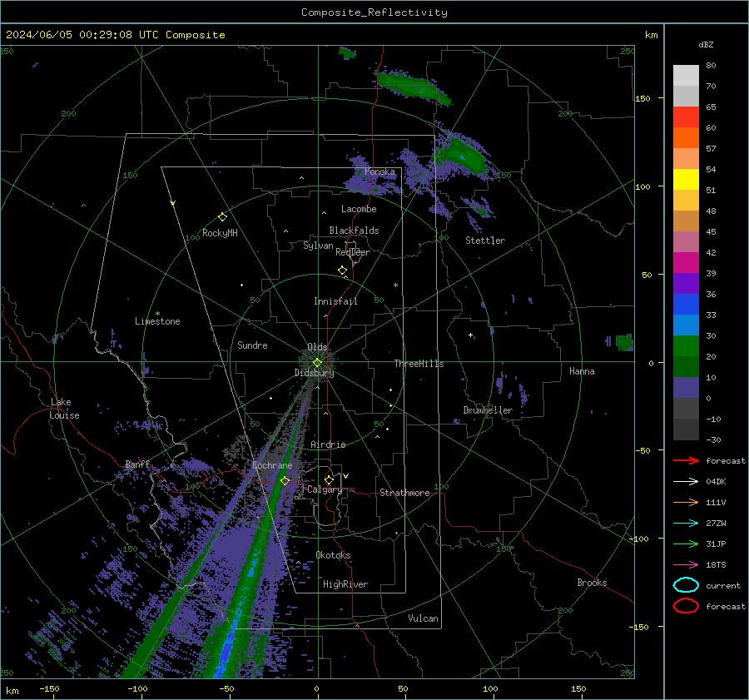749x700 pixels.
Task: Click the Drumheller town label
Action: (488, 410)
